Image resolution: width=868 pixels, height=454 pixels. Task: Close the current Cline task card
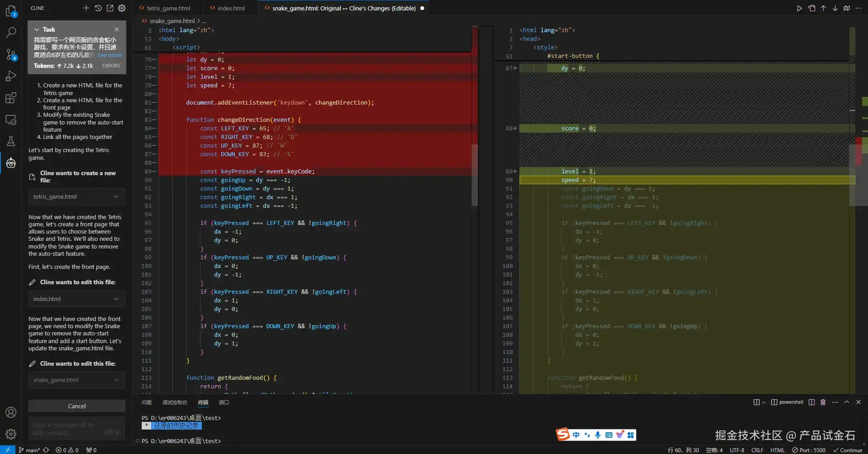(117, 29)
